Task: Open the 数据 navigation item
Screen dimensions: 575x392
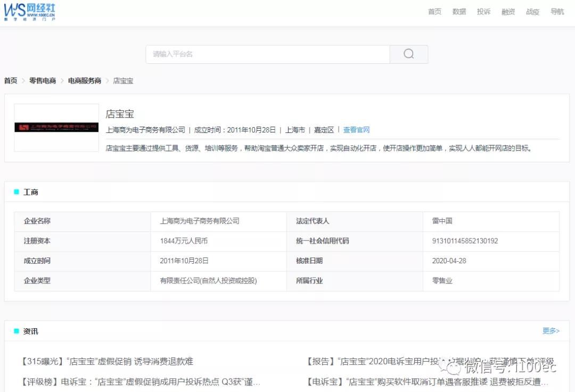Action: click(x=459, y=12)
